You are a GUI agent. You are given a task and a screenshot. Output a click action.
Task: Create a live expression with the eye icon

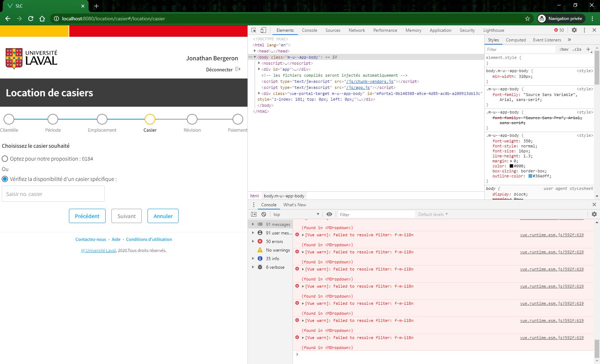click(x=329, y=214)
